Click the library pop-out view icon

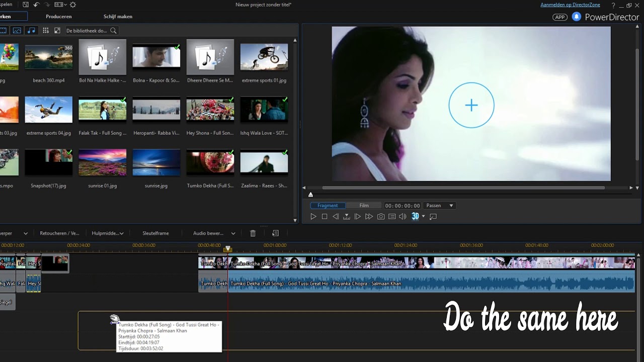coord(57,31)
